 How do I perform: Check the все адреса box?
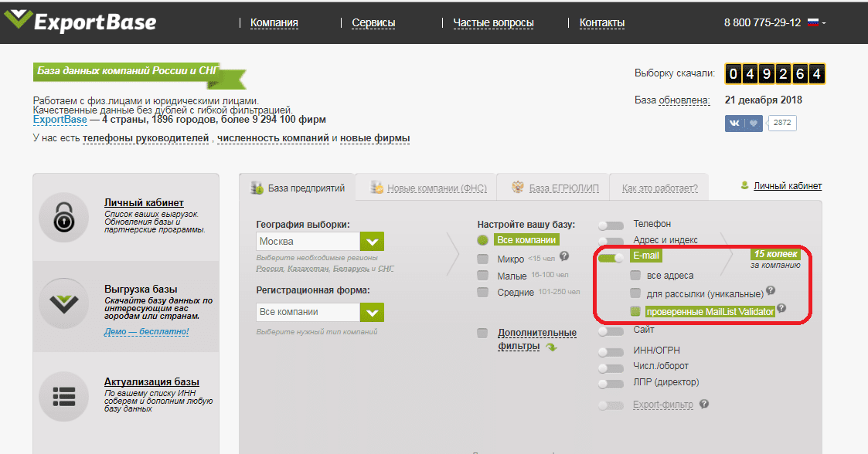point(635,276)
